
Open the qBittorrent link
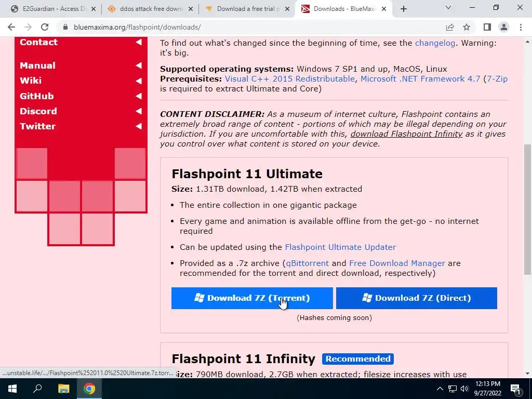pyautogui.click(x=308, y=263)
